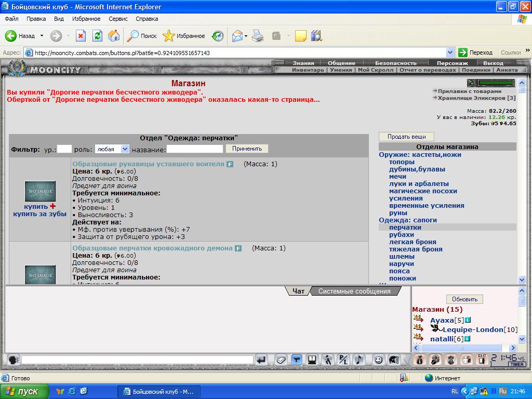Image resolution: width=532 pixels, height=399 pixels.
Task: Open Internet Explorer from quick launch
Action: pos(72,391)
